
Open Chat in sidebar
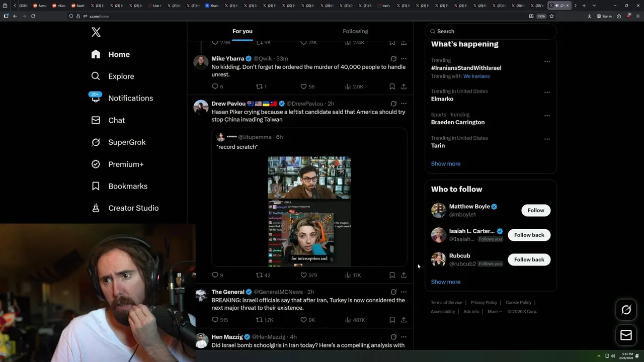click(x=108, y=120)
